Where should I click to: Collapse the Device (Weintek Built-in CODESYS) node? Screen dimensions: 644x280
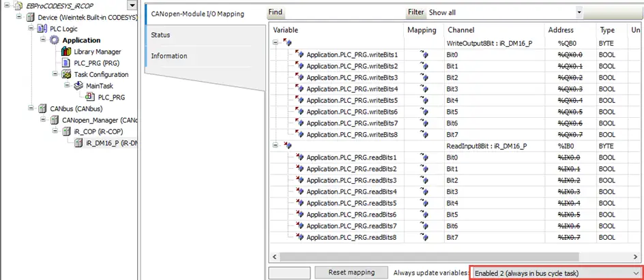point(19,17)
